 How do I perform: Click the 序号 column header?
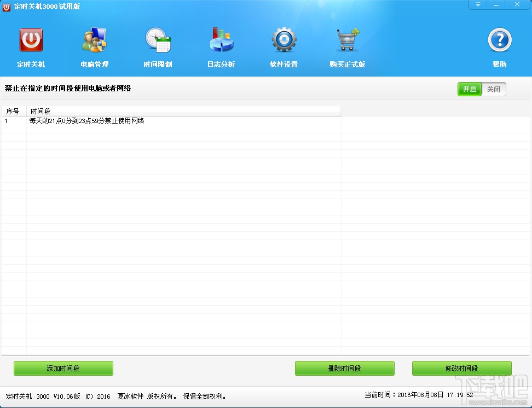pyautogui.click(x=13, y=110)
